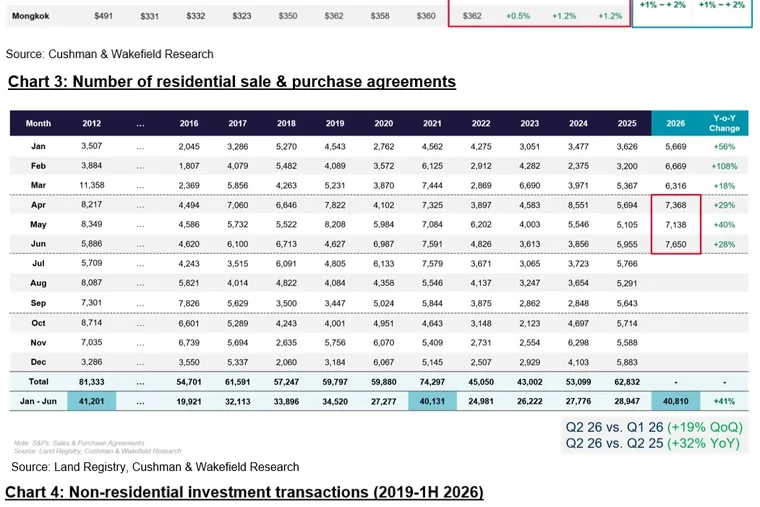Viewport: 760px width, 507px height.
Task: Click the highlighted '40,131' Jan-Jun cell
Action: click(432, 401)
